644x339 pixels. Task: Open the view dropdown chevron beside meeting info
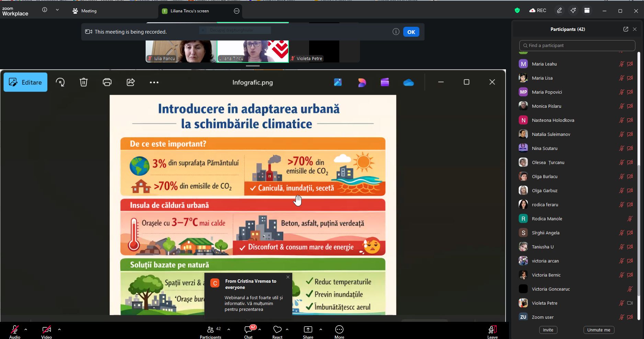point(57,10)
